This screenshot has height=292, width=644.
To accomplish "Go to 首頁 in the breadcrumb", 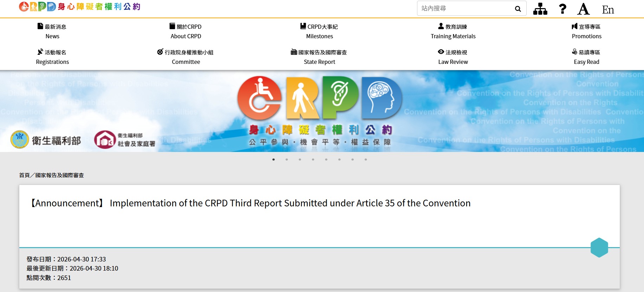I will 25,175.
